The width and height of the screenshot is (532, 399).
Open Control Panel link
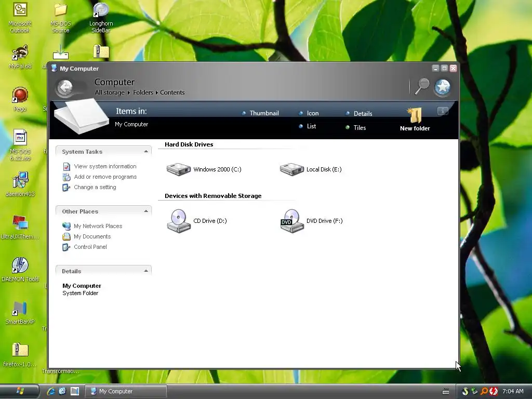tap(90, 247)
